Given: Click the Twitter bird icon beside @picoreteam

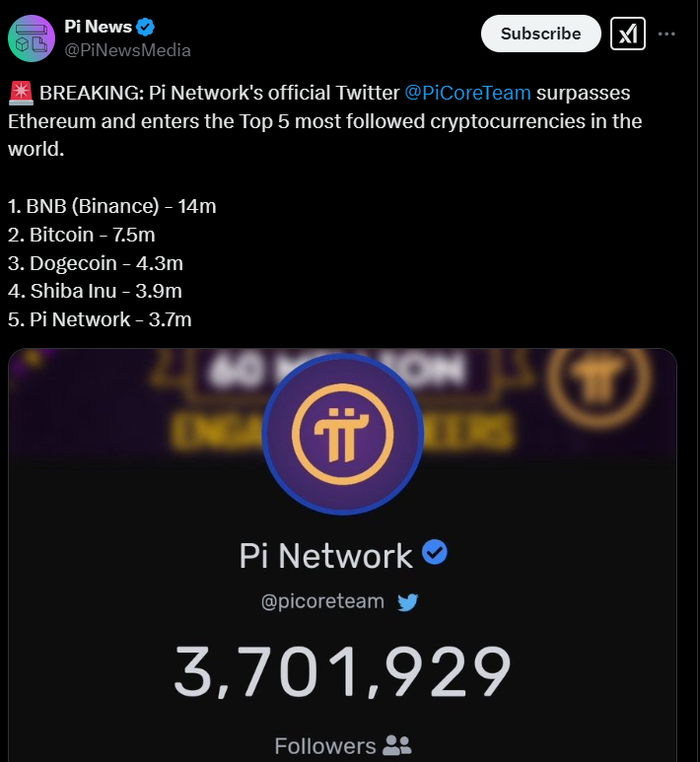Looking at the screenshot, I should (407, 602).
